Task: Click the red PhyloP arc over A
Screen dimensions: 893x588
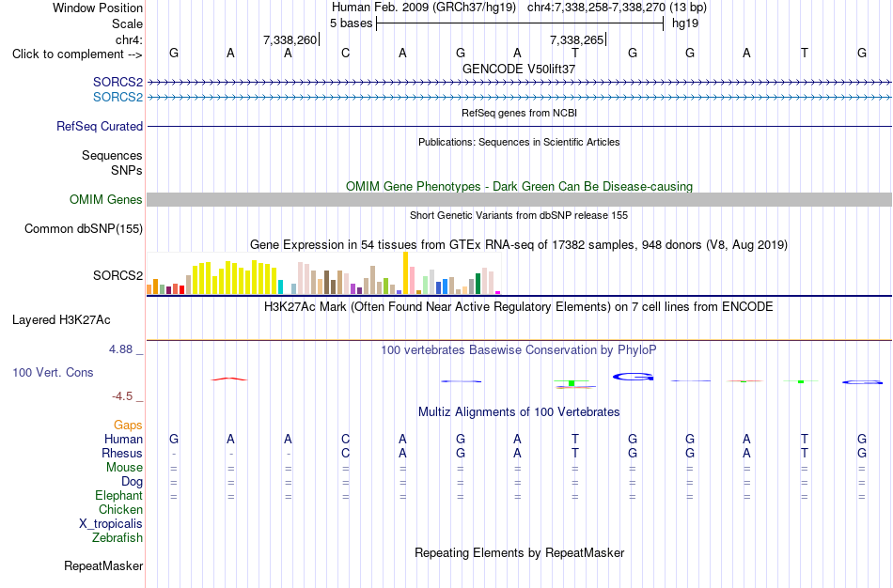Action: click(229, 379)
